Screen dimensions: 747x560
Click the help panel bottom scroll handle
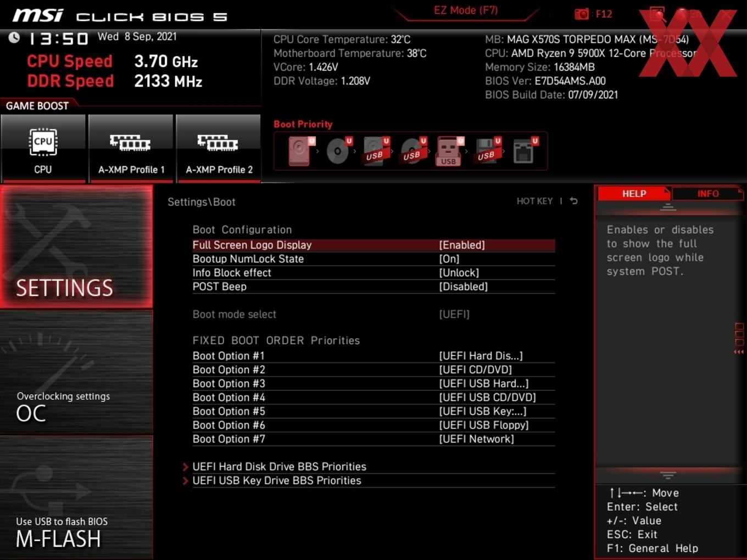tap(668, 475)
